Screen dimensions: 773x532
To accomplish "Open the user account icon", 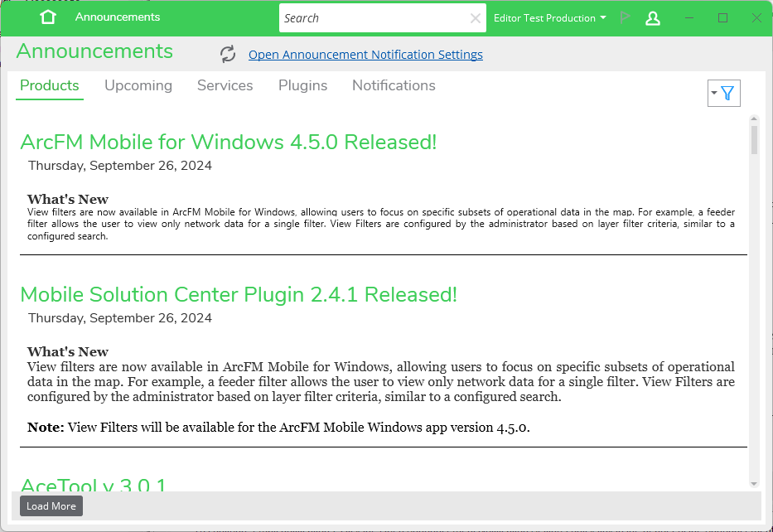I will click(x=653, y=18).
